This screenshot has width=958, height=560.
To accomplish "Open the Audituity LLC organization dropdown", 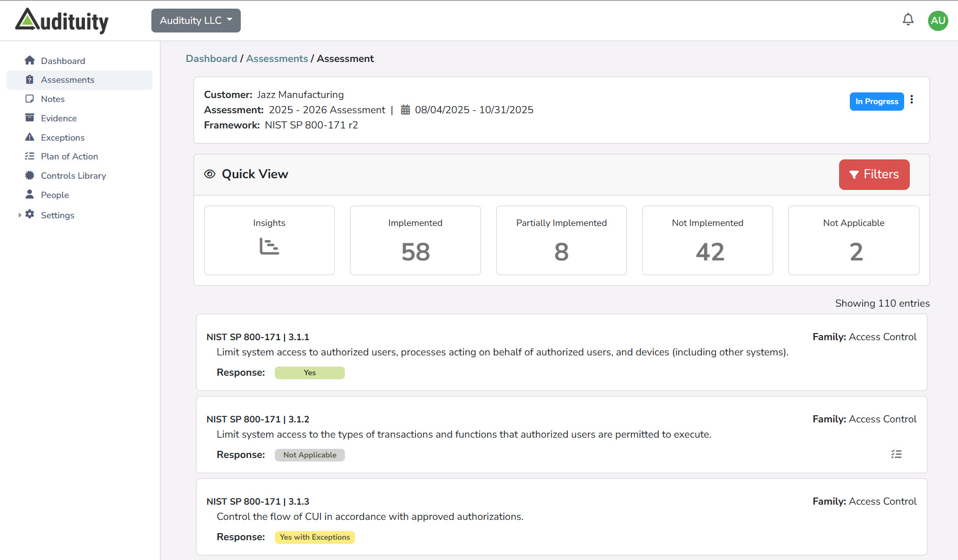I will (x=196, y=20).
